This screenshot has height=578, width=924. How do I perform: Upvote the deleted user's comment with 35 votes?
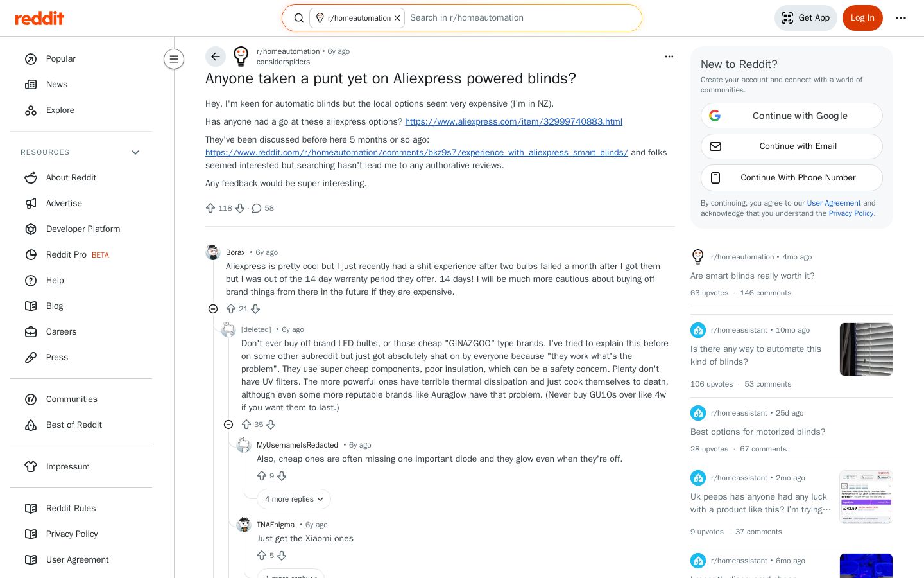coord(246,425)
